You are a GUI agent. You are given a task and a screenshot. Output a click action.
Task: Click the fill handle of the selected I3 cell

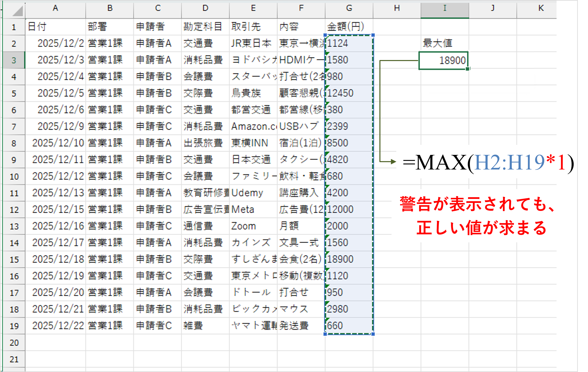[x=468, y=69]
